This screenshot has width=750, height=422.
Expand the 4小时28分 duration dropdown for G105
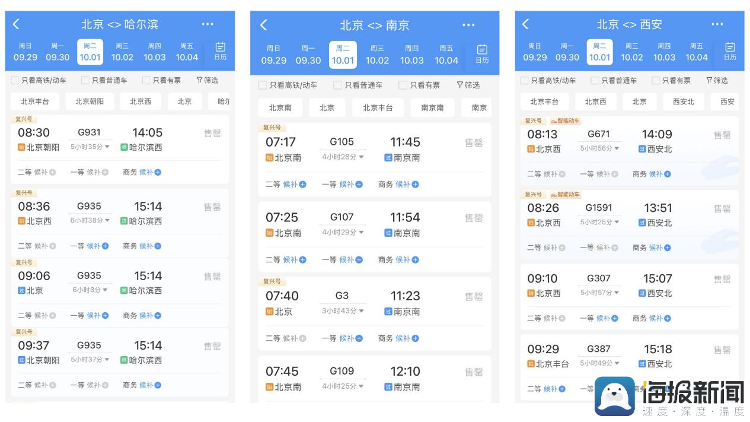point(341,157)
